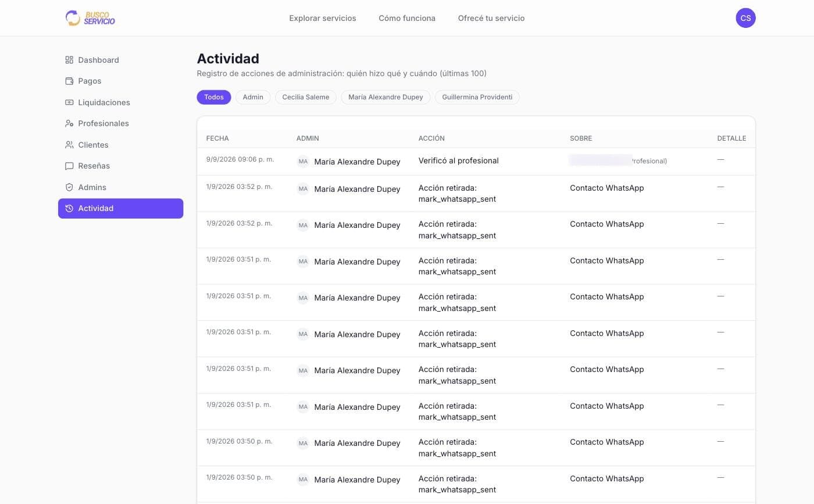Open the CS user avatar menu

coord(745,18)
